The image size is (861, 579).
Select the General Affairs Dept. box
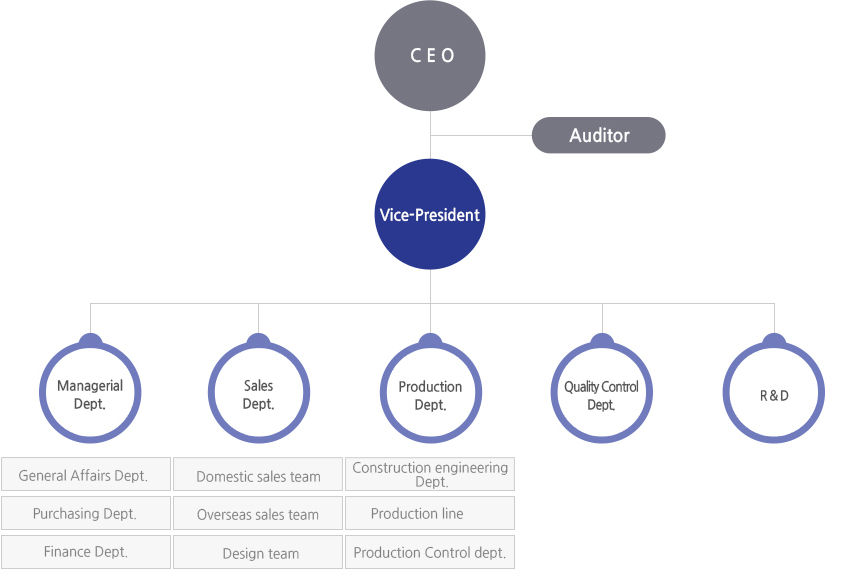[x=86, y=474]
